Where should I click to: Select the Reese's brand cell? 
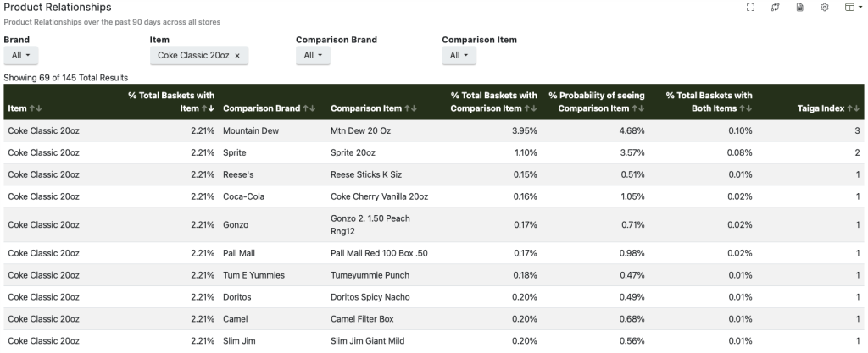pos(238,174)
